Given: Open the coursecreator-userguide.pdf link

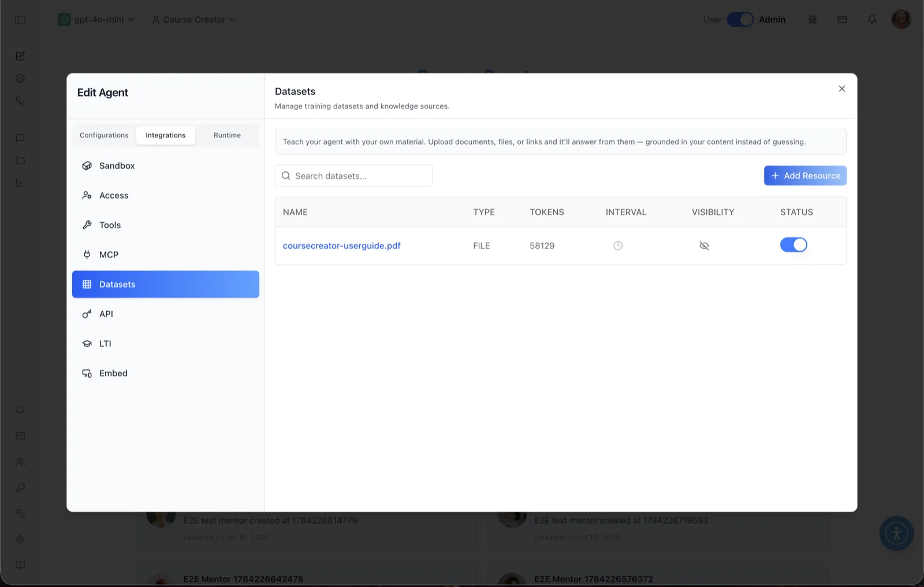Looking at the screenshot, I should [x=342, y=246].
